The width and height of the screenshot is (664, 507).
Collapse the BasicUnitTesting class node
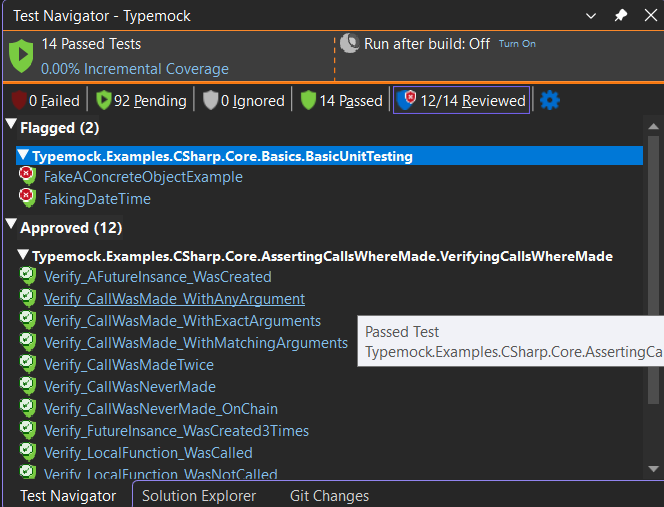pos(23,154)
